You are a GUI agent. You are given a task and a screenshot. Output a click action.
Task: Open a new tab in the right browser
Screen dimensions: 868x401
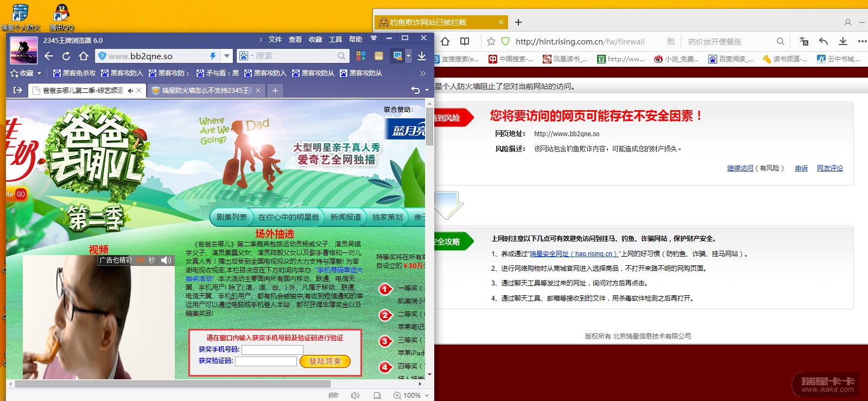(x=518, y=22)
